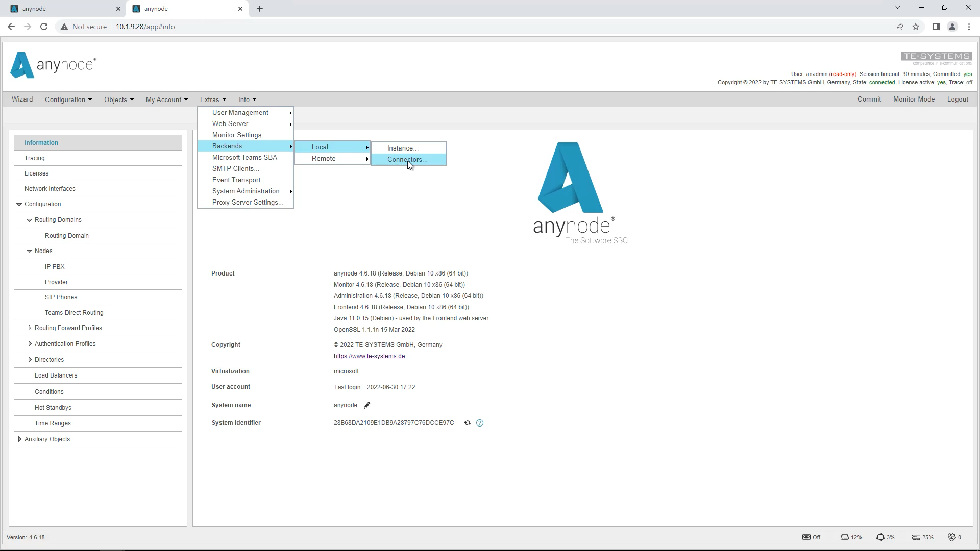Open the browser profile icon
The width and height of the screenshot is (980, 551).
click(x=952, y=27)
